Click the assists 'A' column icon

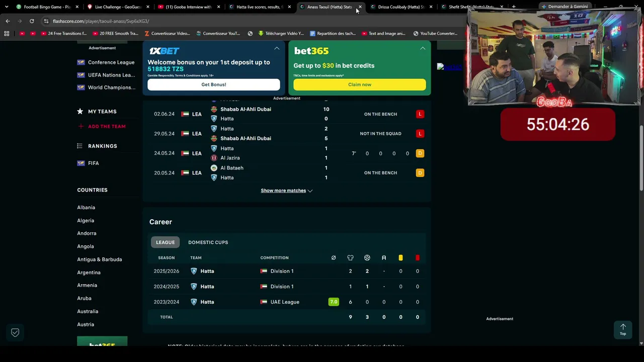384,258
